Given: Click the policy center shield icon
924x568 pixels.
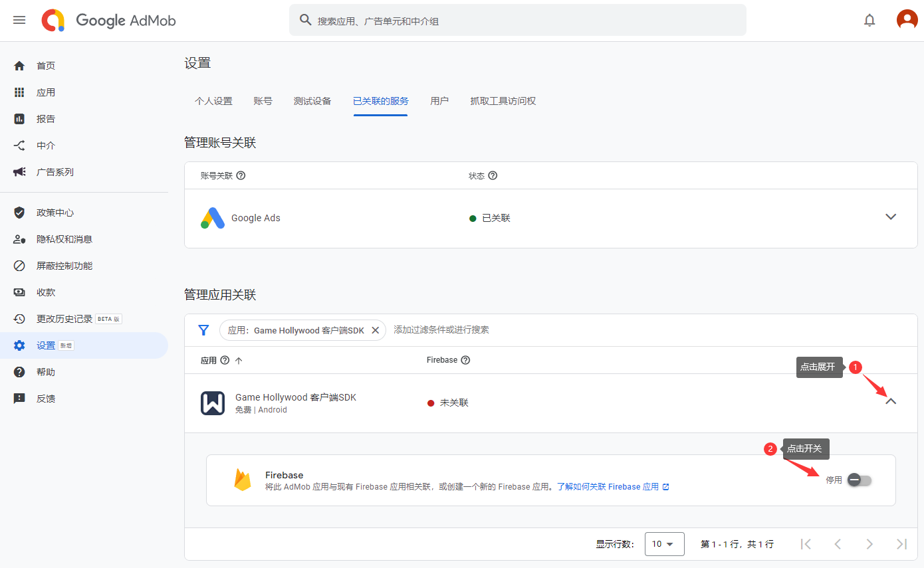Looking at the screenshot, I should [x=19, y=213].
